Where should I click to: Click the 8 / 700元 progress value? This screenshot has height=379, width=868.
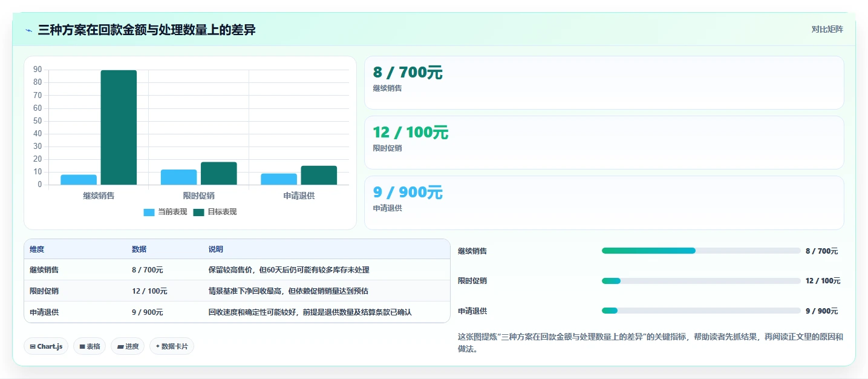click(821, 251)
